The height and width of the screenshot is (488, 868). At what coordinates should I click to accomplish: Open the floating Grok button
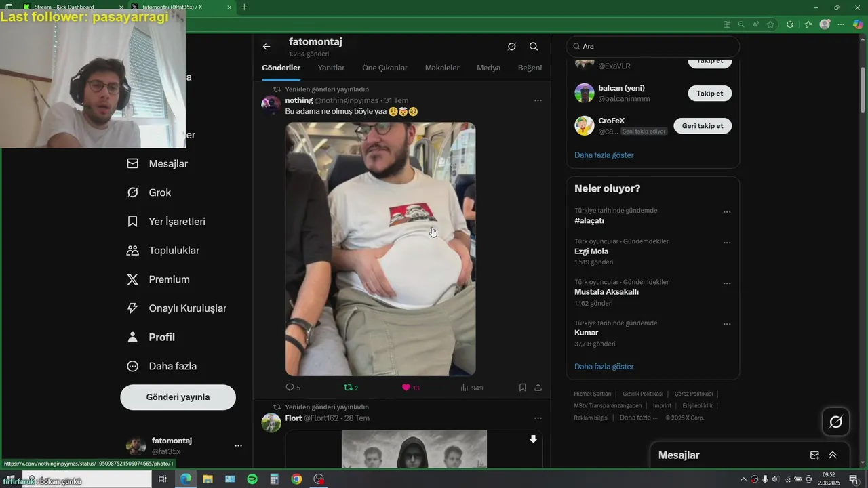click(x=836, y=422)
